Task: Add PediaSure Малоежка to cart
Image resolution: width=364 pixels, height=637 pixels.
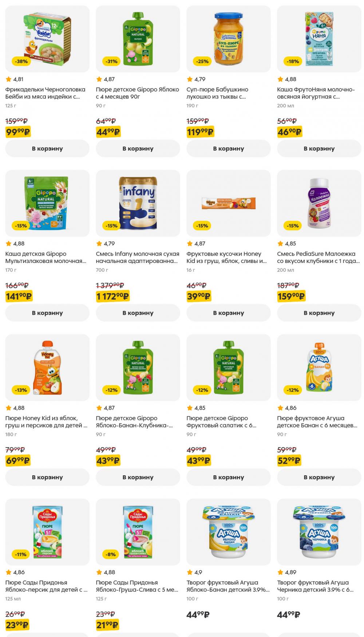Action: point(319,313)
